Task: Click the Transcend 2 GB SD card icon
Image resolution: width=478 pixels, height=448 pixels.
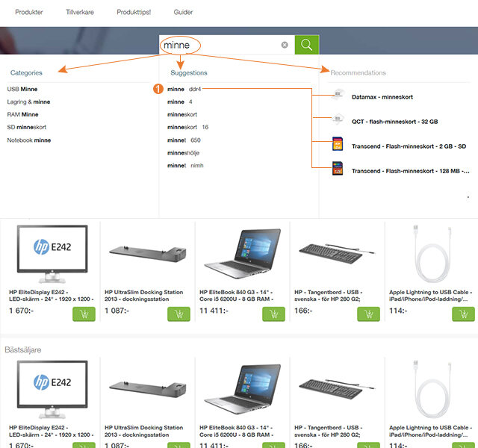Action: (x=338, y=145)
